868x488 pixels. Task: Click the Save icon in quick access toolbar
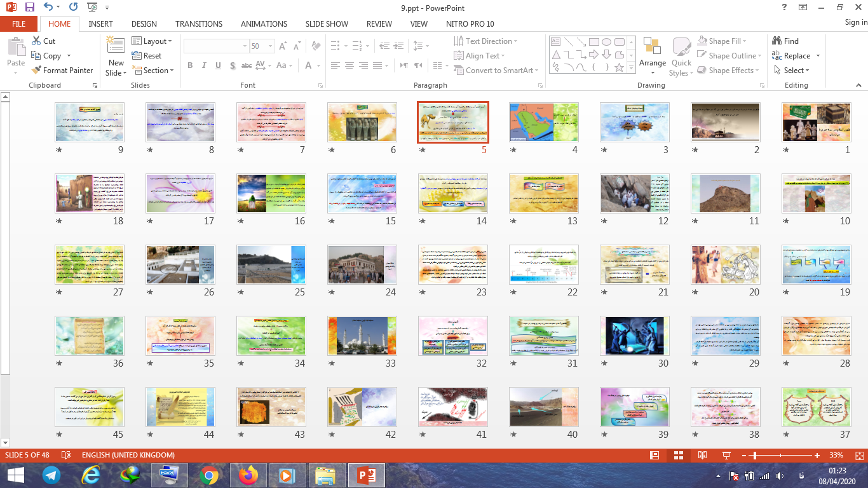(30, 8)
